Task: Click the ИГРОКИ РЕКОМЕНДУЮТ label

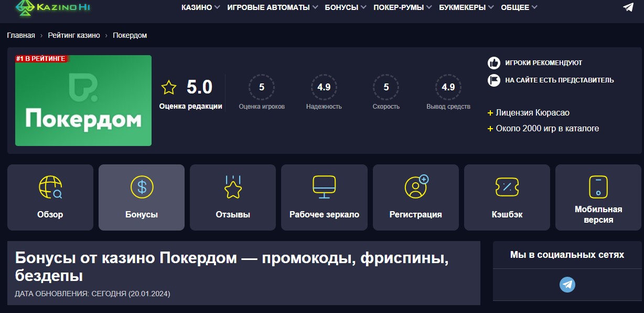Action: [544, 63]
